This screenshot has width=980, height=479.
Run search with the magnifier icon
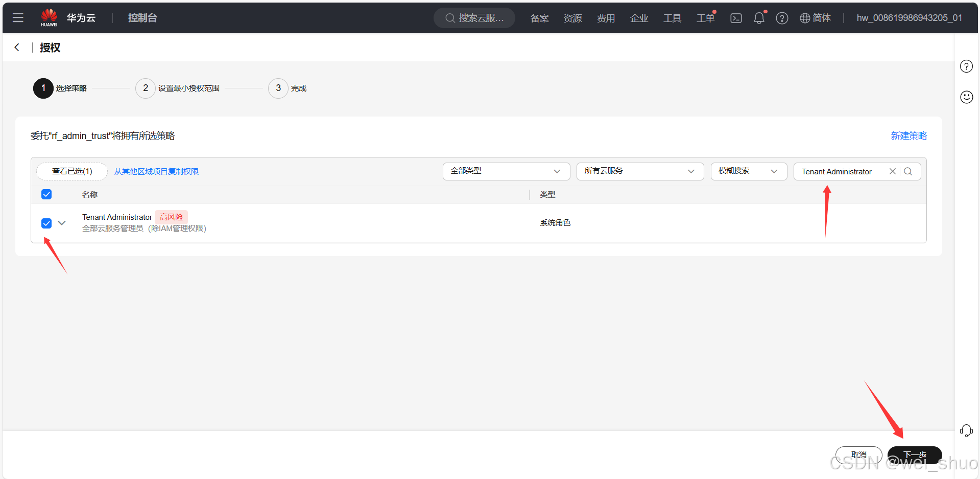coord(908,171)
